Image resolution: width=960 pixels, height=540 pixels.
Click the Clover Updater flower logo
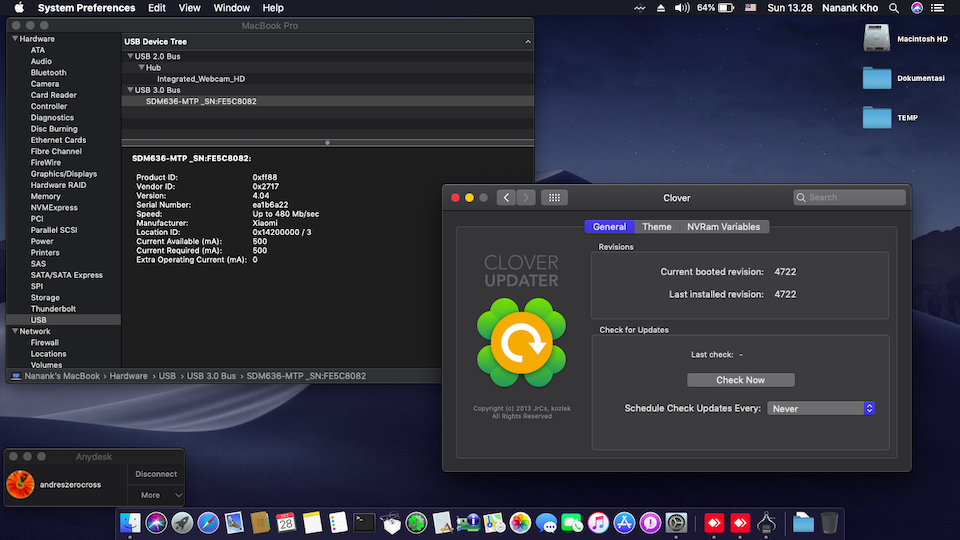pyautogui.click(x=522, y=343)
